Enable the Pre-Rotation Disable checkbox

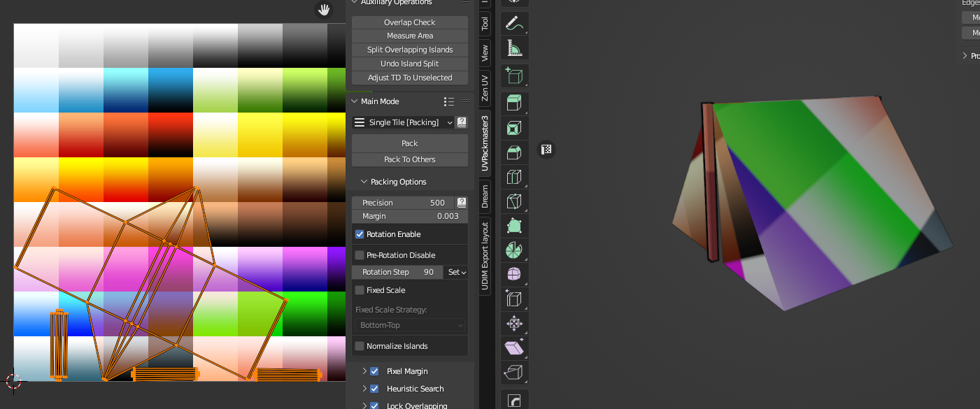pyautogui.click(x=360, y=255)
